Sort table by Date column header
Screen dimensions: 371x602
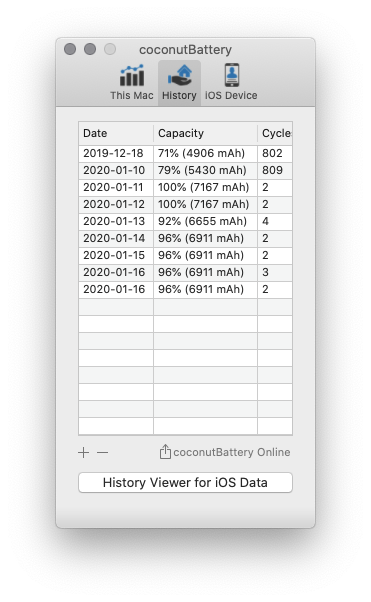click(116, 133)
